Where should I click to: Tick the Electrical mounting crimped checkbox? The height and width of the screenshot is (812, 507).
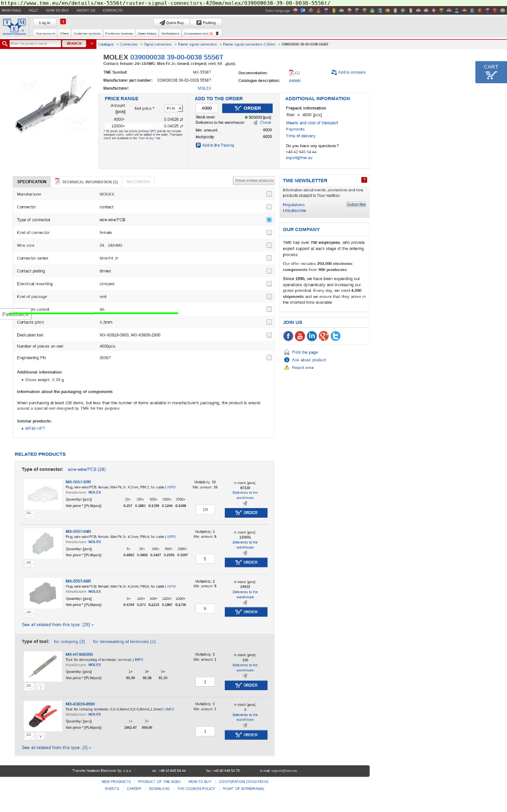pos(269,284)
